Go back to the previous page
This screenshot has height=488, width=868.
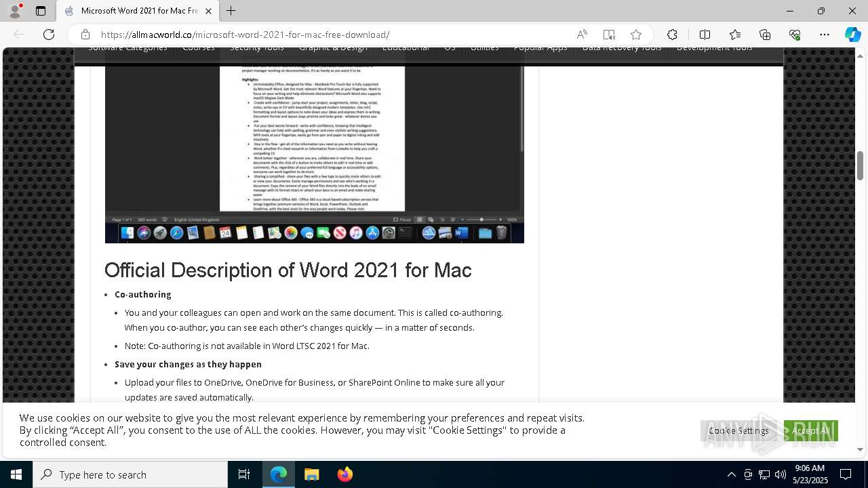19,35
